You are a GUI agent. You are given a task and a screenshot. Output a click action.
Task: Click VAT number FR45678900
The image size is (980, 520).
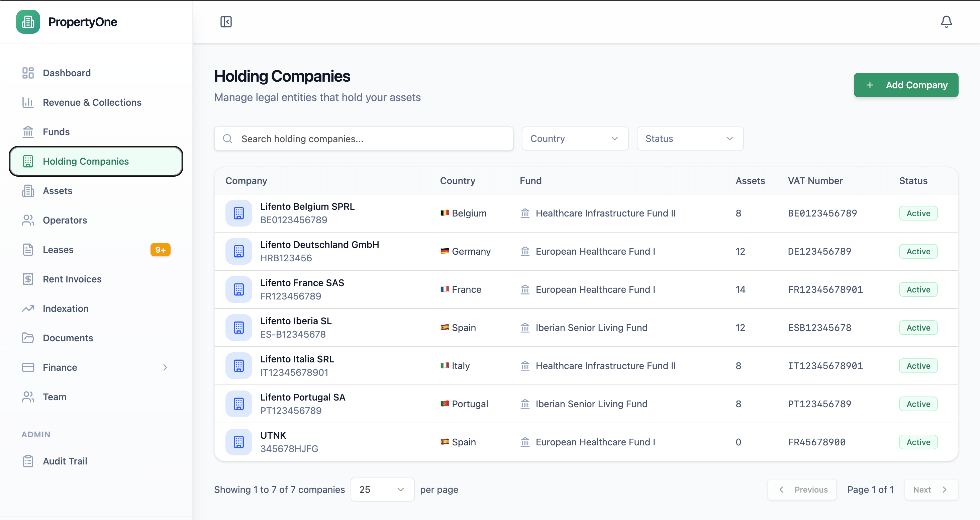point(816,442)
